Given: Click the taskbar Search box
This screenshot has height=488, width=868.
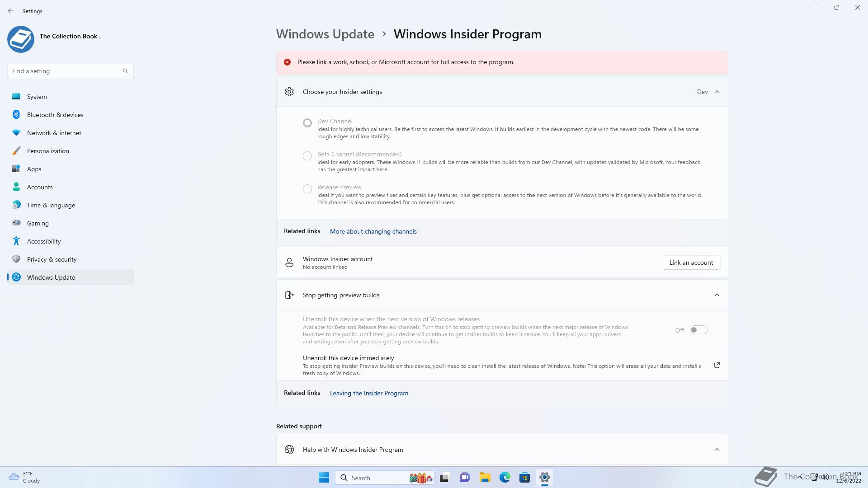Looking at the screenshot, I should point(384,478).
